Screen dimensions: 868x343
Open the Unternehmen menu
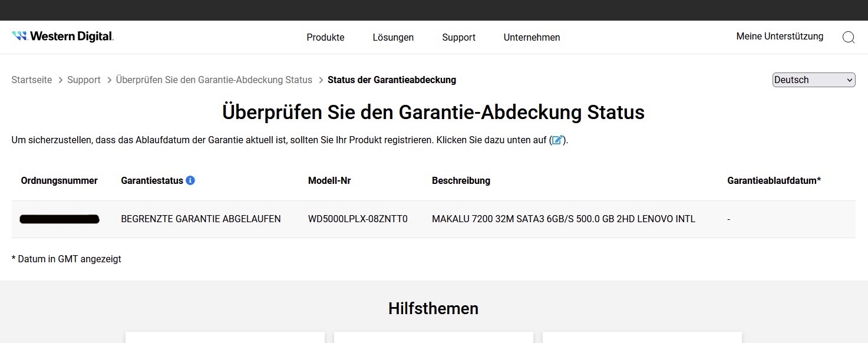pyautogui.click(x=532, y=37)
